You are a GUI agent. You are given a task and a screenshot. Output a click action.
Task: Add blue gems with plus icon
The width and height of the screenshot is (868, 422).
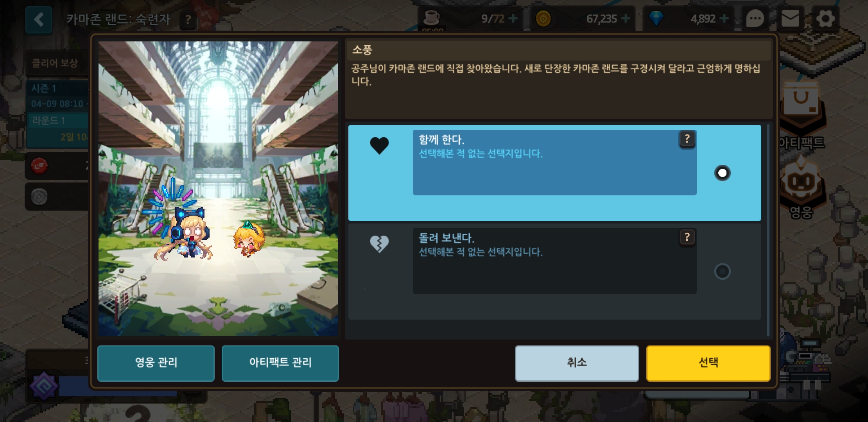[x=724, y=18]
